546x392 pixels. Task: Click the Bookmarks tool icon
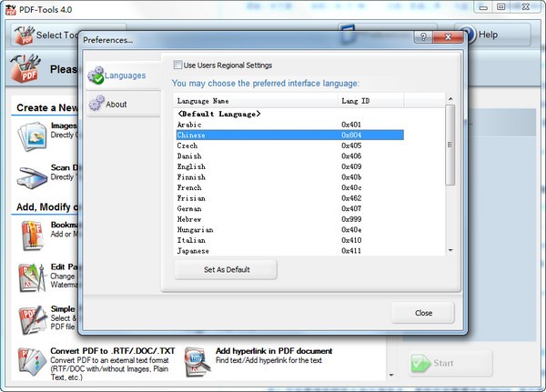(32, 236)
